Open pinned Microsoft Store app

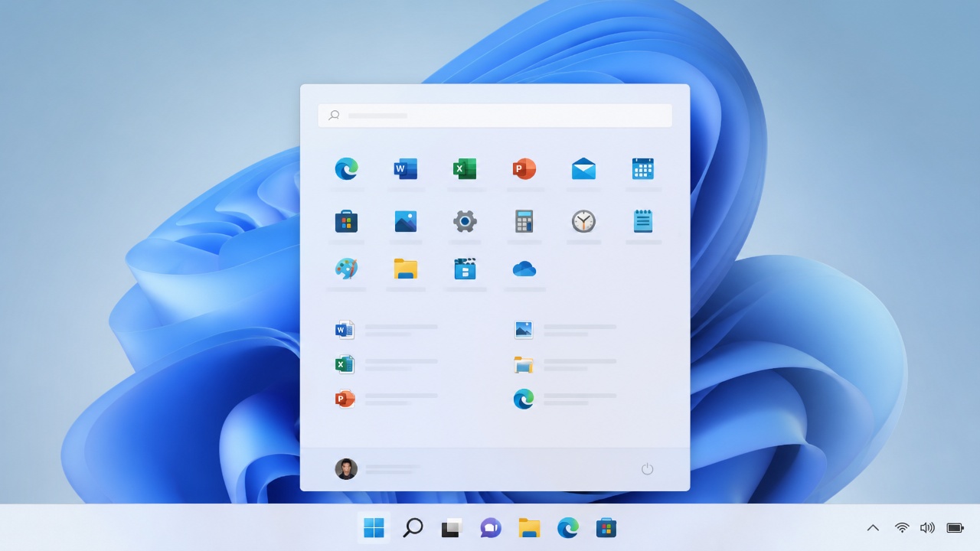(x=346, y=221)
